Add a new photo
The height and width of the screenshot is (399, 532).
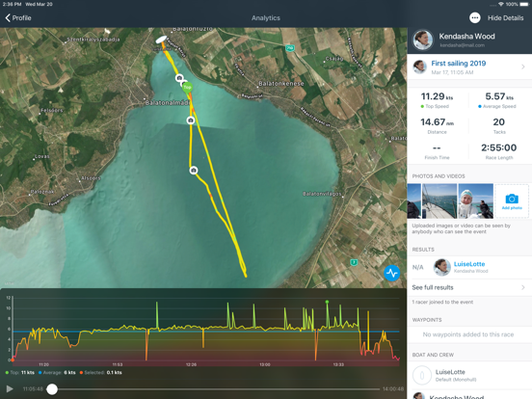coord(512,200)
